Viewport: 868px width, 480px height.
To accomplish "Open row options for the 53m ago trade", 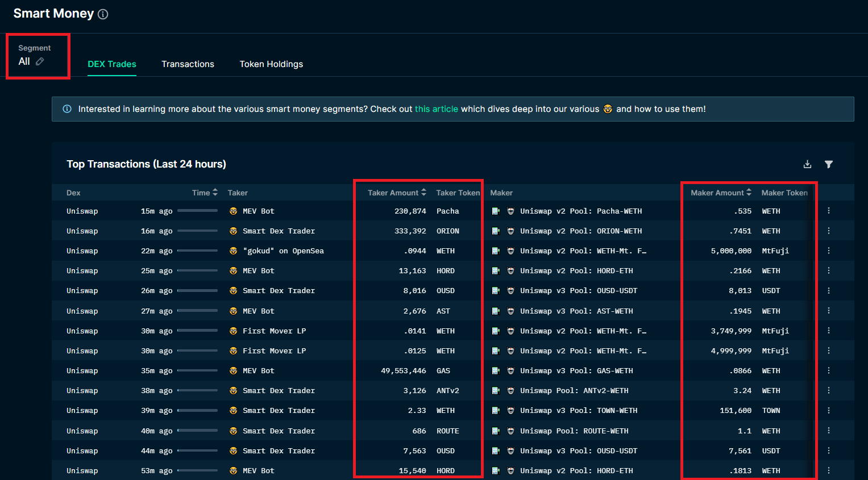I will 829,470.
